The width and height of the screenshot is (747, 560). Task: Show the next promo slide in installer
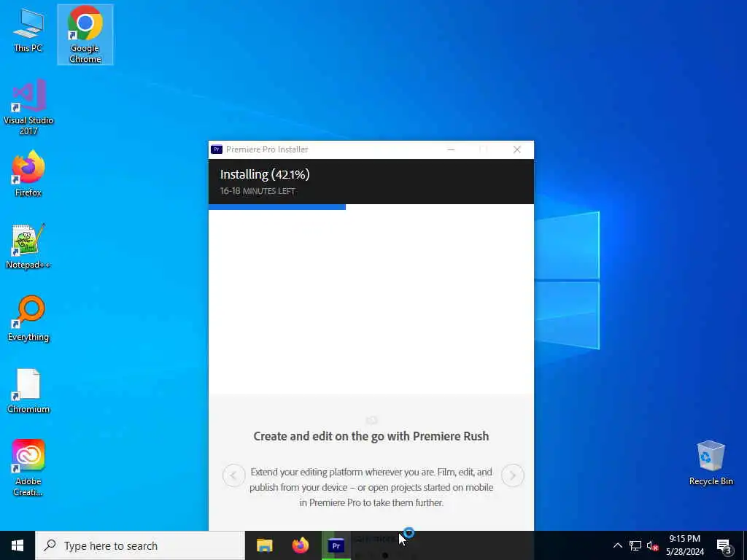coord(513,475)
